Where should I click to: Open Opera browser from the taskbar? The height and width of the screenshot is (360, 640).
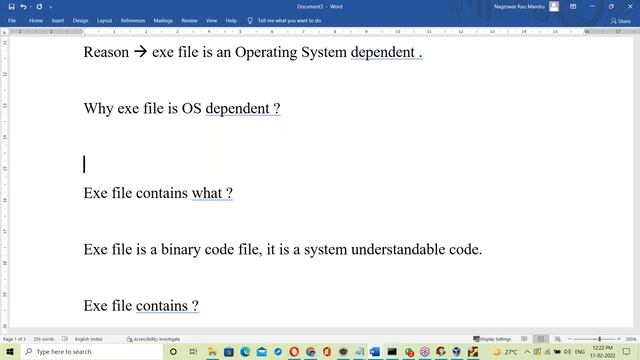tap(294, 352)
